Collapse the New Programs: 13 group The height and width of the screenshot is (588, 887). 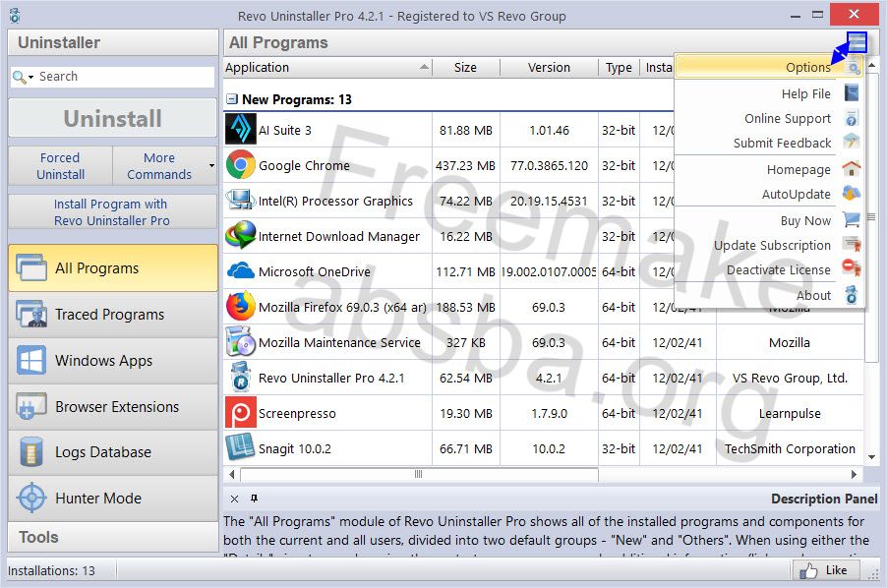tap(232, 99)
